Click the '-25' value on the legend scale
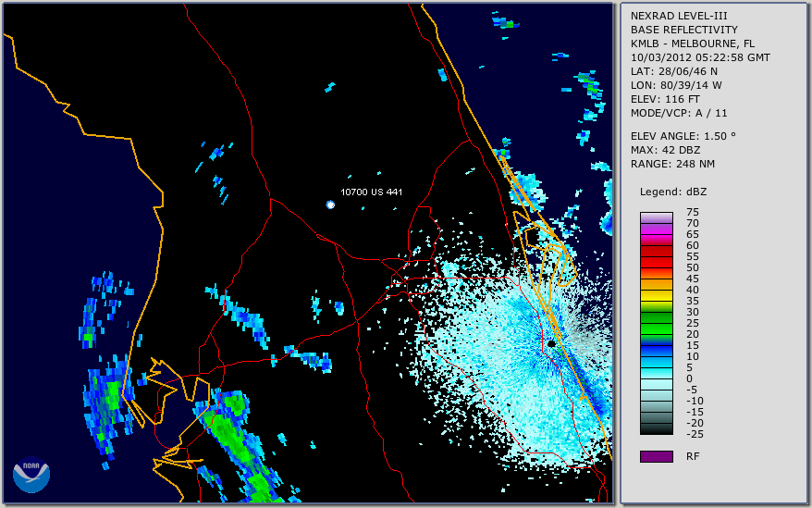This screenshot has width=812, height=508. tap(695, 434)
